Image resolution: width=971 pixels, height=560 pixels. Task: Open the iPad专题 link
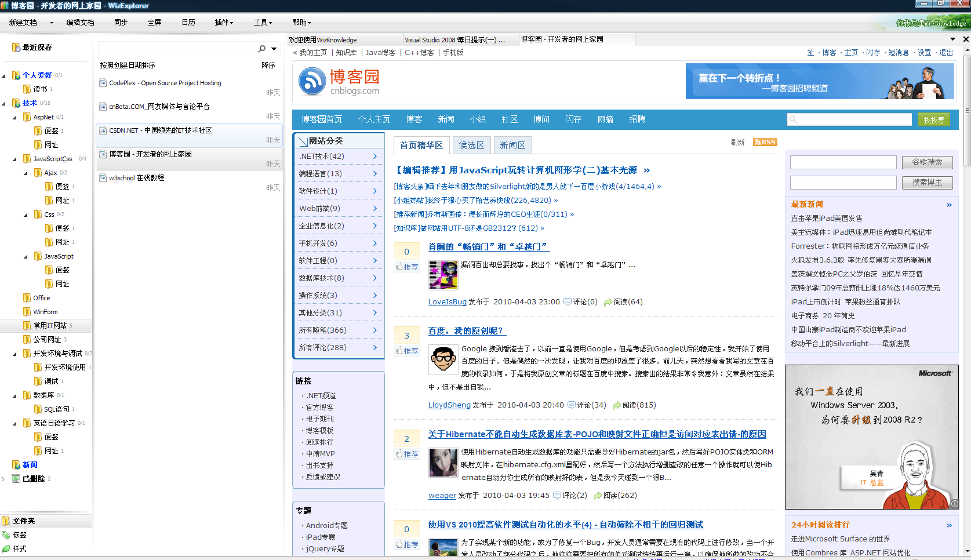tap(320, 537)
